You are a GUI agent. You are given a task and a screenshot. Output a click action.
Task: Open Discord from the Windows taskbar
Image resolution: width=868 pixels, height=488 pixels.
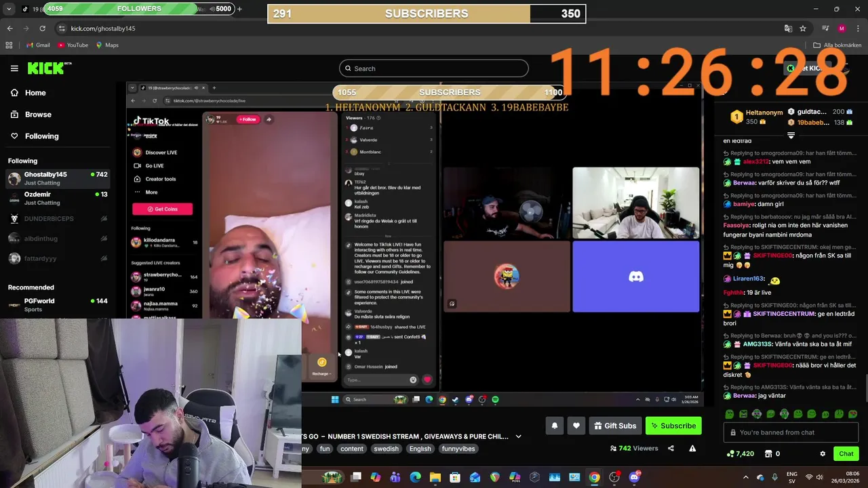[634, 477]
